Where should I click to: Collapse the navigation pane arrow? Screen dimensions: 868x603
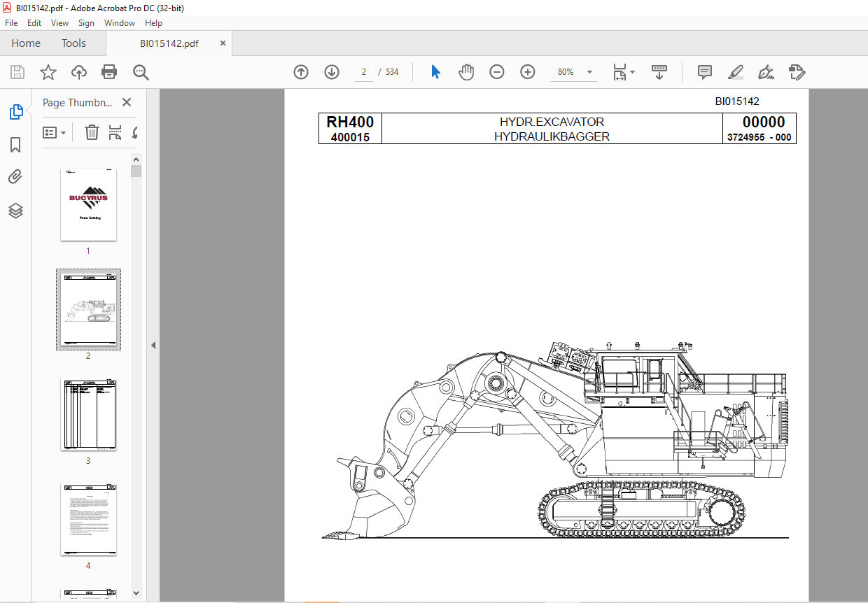point(153,345)
